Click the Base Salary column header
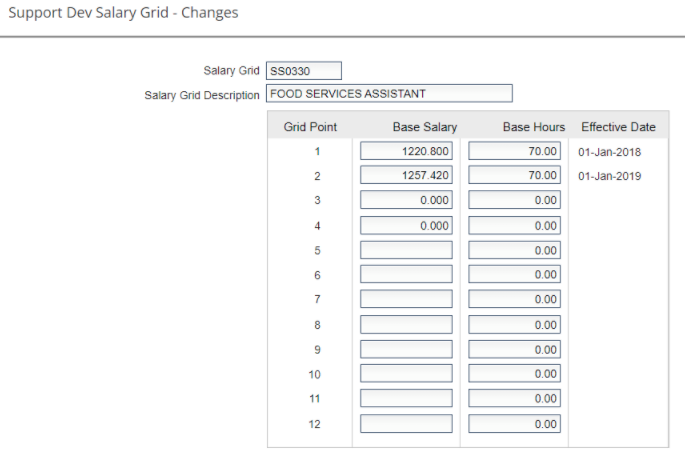 [425, 127]
